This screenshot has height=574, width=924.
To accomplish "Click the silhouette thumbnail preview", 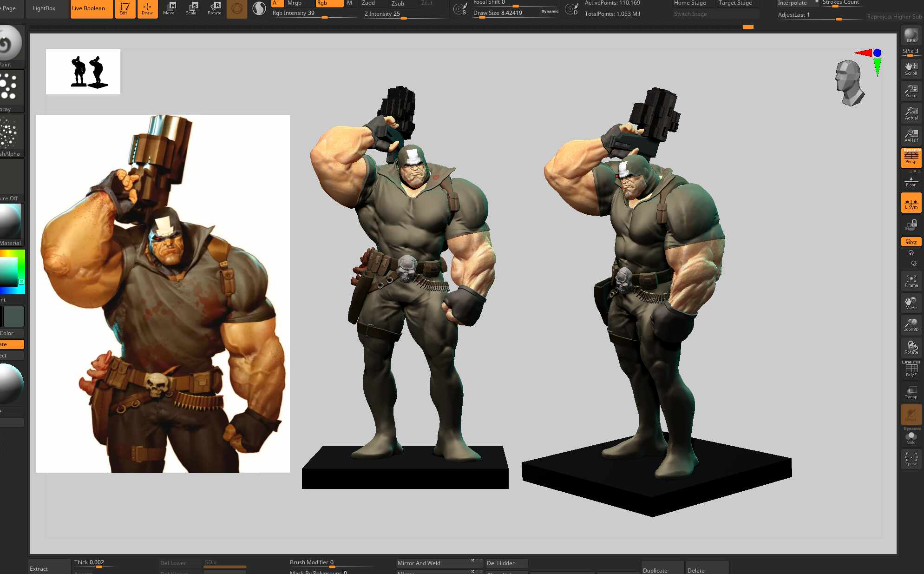I will click(83, 72).
